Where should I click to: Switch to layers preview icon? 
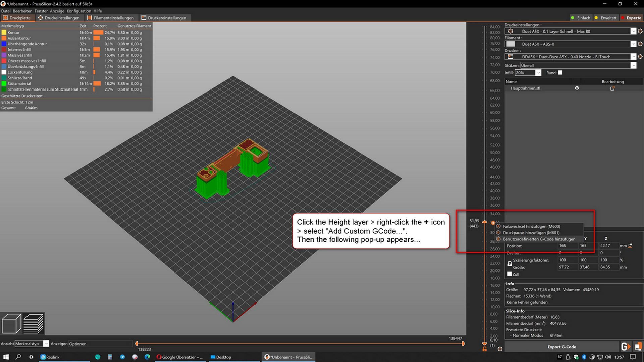click(x=34, y=323)
